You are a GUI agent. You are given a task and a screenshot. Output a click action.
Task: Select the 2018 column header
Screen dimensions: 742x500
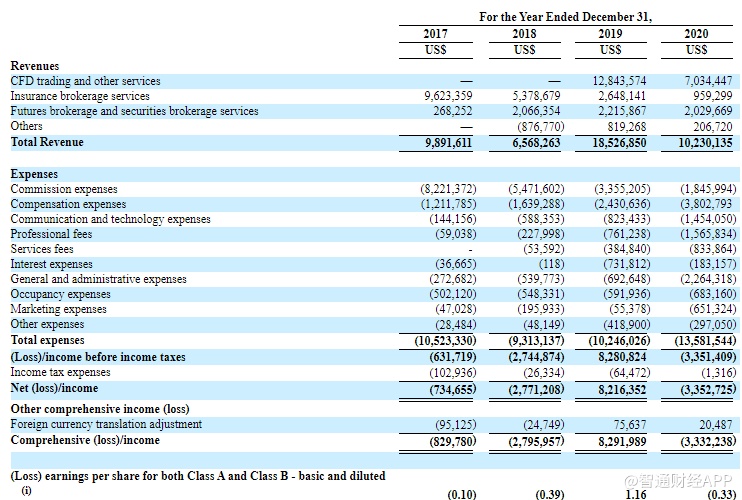tap(523, 33)
